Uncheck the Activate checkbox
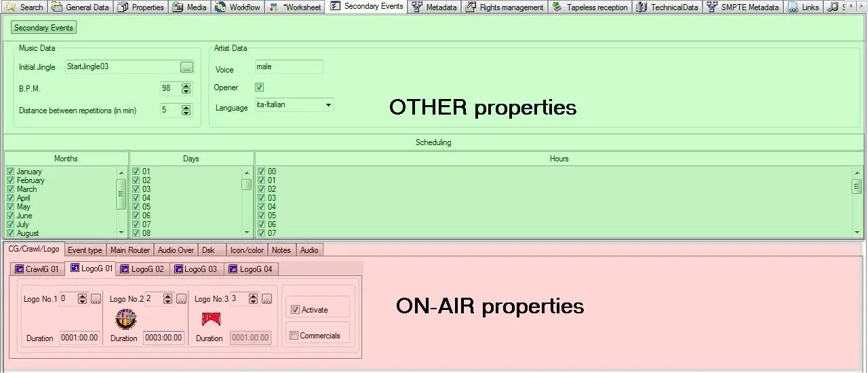 [x=295, y=310]
